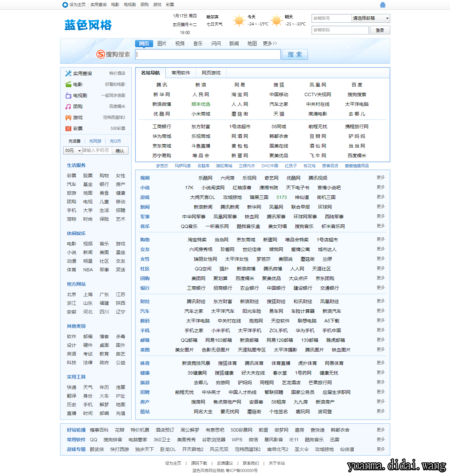The width and height of the screenshot is (450, 476).
Task: Click the 登录 login button
Action: [x=380, y=30]
